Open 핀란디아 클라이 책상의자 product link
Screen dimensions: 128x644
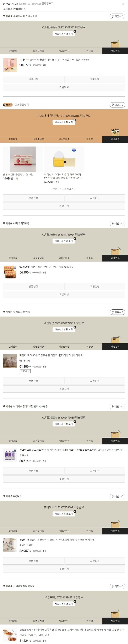coord(57,540)
